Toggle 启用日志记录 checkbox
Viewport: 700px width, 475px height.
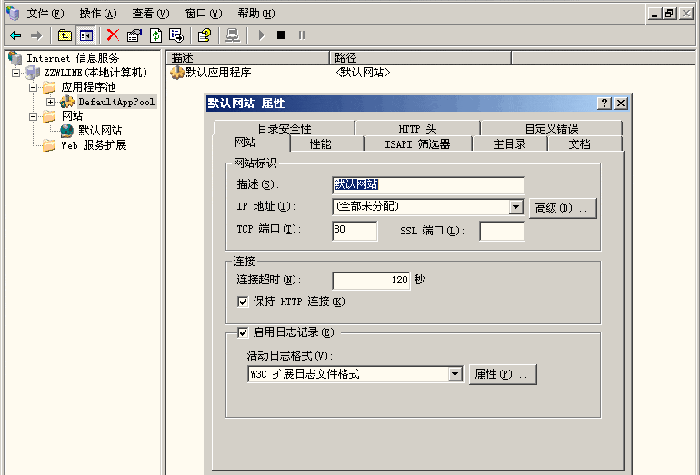coord(242,333)
